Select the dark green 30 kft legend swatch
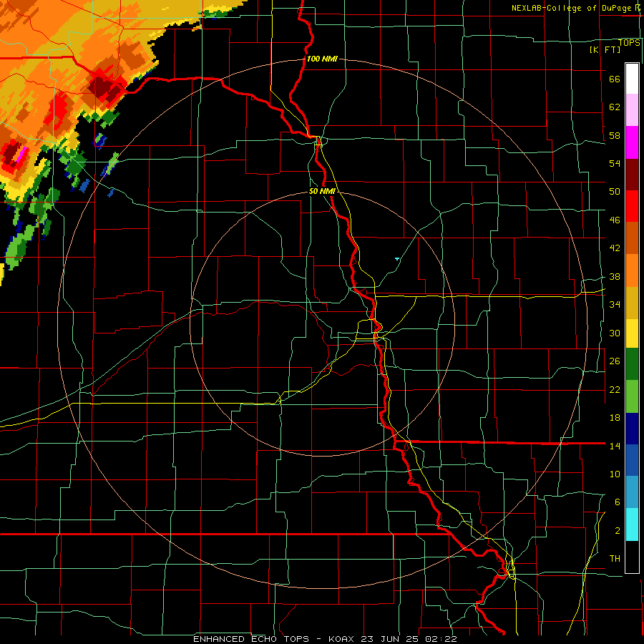The image size is (644, 644). 632,364
